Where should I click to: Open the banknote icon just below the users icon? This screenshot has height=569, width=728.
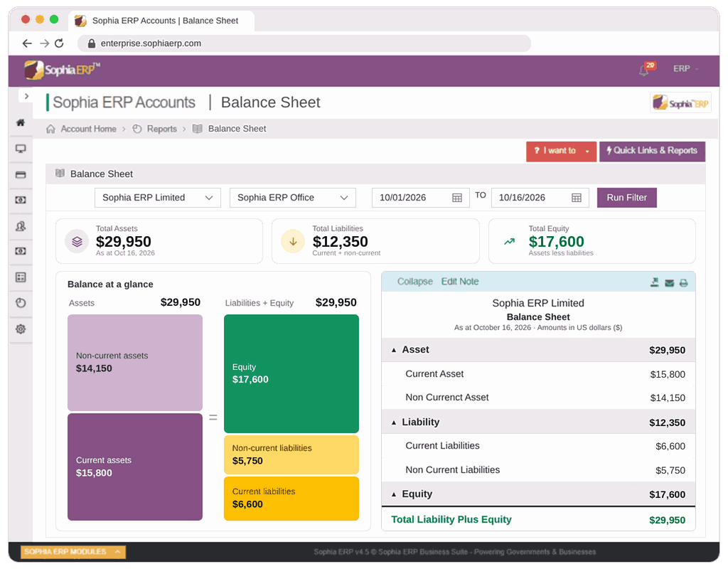tap(21, 251)
